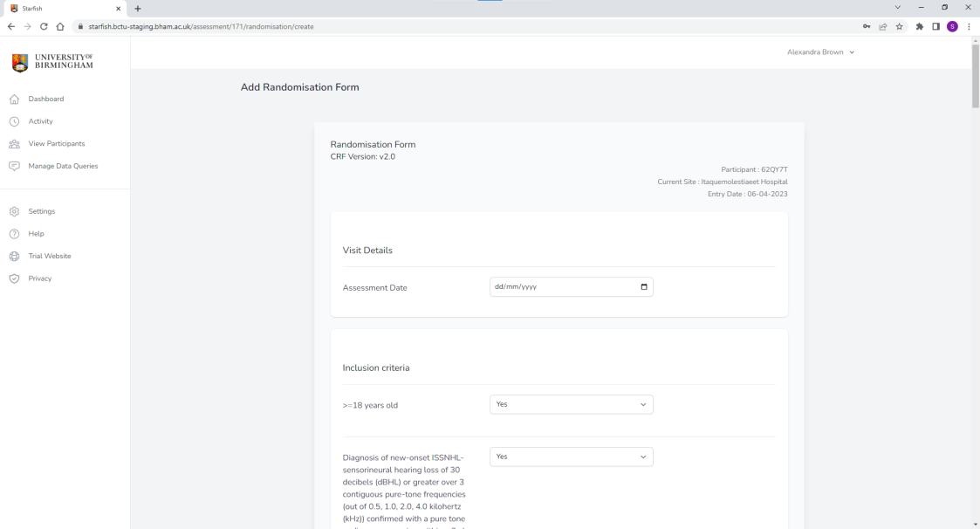Click the Dashboard home icon in sidebar

(14, 99)
